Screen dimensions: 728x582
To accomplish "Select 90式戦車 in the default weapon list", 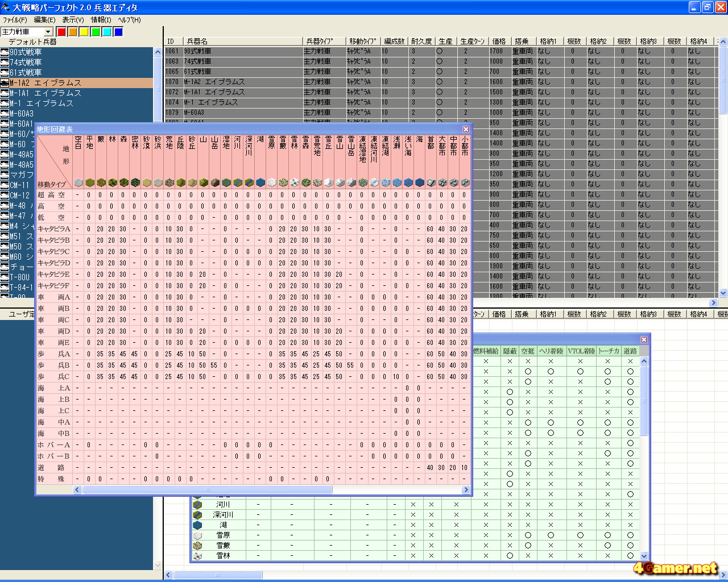I will click(77, 52).
